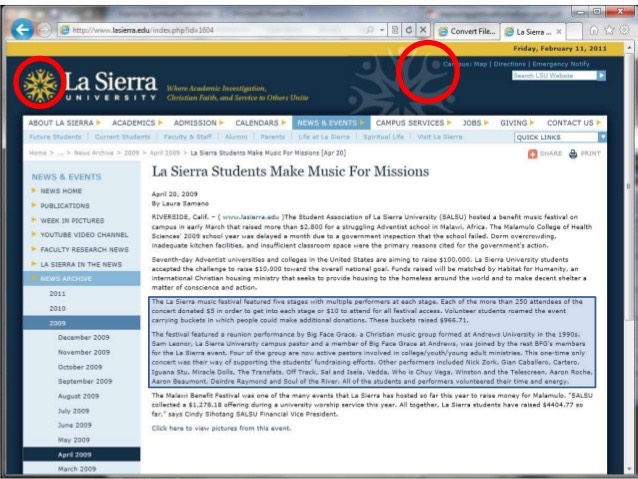Open the News & Events menu
Screen dimensions: 638x479
point(331,123)
